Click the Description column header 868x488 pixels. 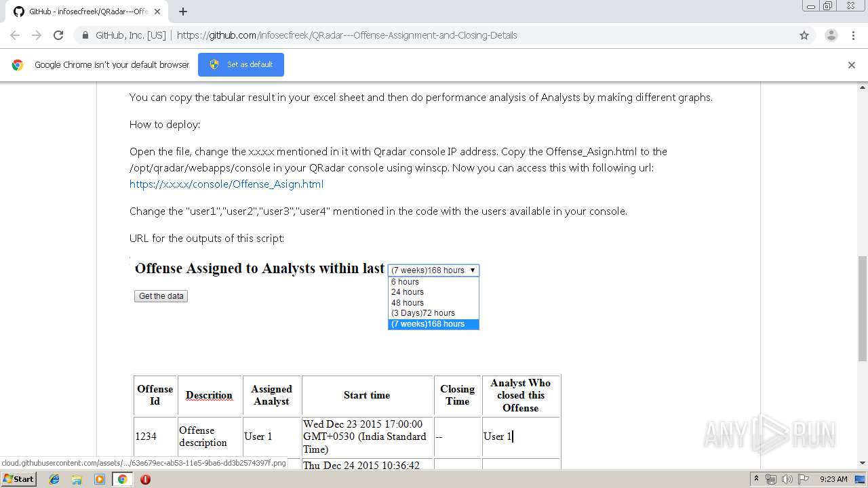[x=210, y=395]
